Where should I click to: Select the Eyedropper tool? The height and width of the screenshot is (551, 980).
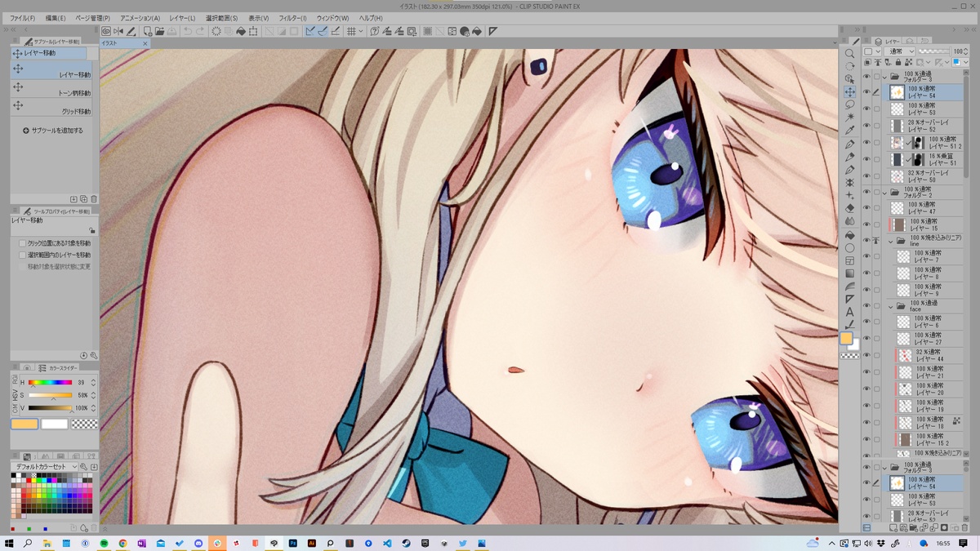coord(850,131)
